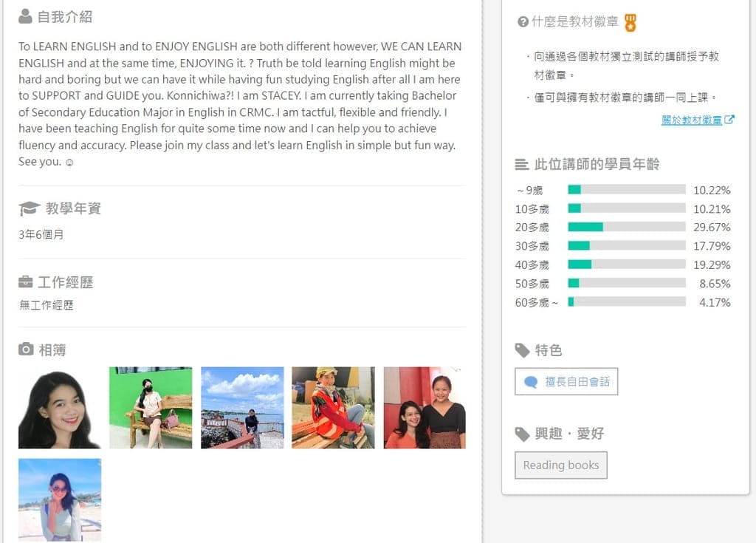This screenshot has width=756, height=543.
Task: Click the 什麼是教材徽章 heading
Action: click(574, 21)
